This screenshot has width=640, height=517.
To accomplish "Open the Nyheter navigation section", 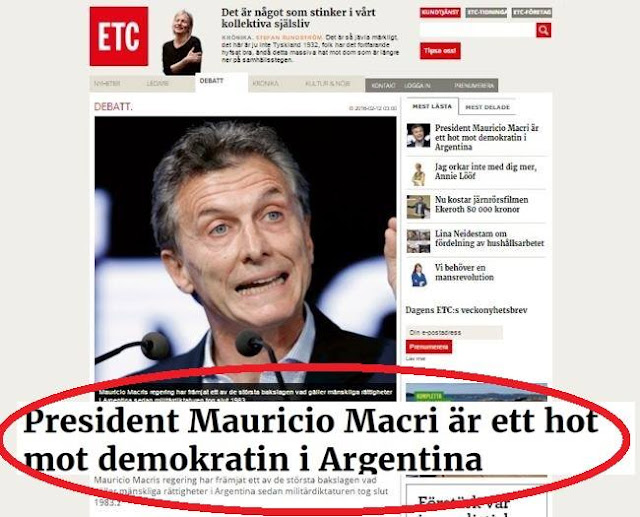I will [x=107, y=84].
